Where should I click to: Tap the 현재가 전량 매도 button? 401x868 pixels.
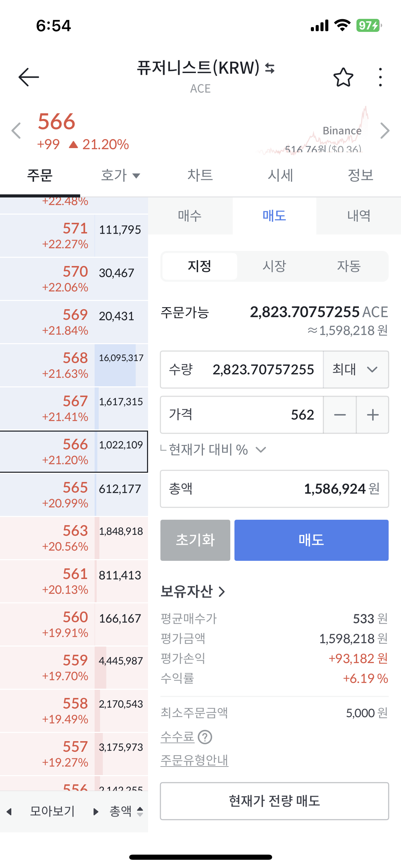pos(274,801)
